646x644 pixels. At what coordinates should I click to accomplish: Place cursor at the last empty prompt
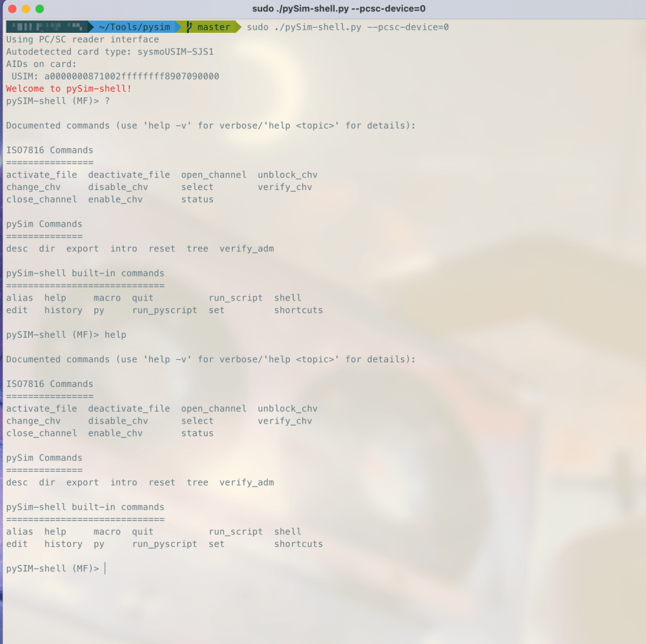pyautogui.click(x=105, y=569)
